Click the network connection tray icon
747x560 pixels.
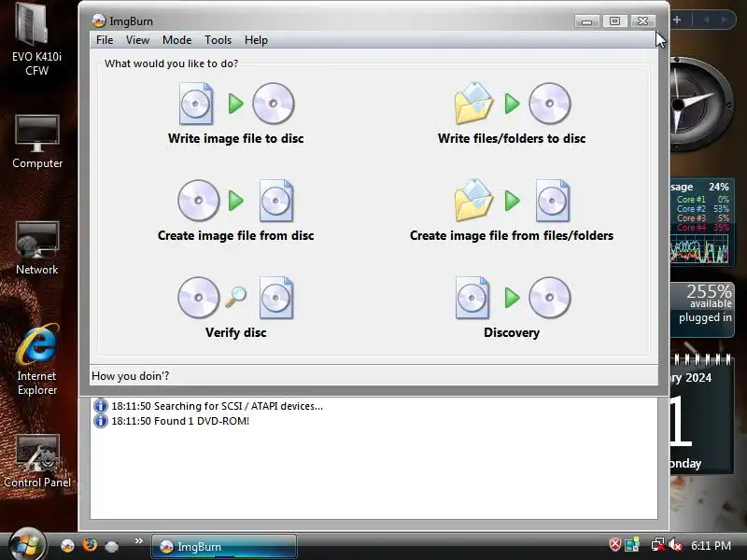[657, 545]
